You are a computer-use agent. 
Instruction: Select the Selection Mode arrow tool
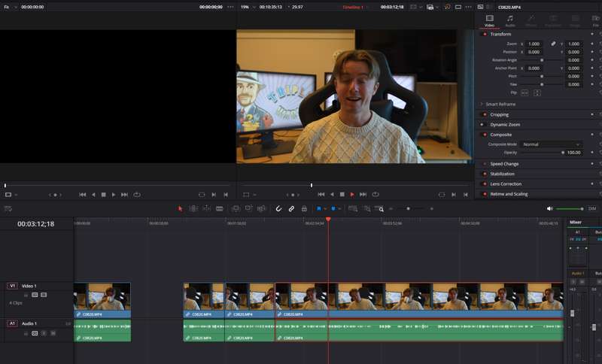click(180, 208)
